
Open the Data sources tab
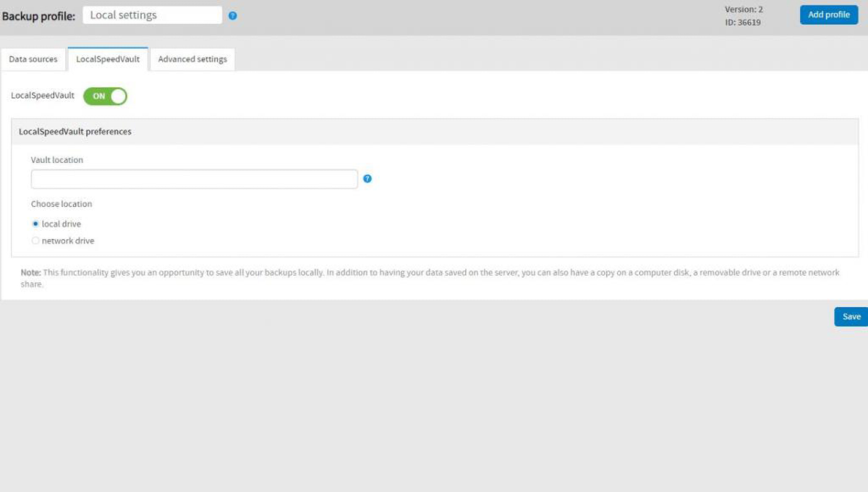pyautogui.click(x=33, y=59)
